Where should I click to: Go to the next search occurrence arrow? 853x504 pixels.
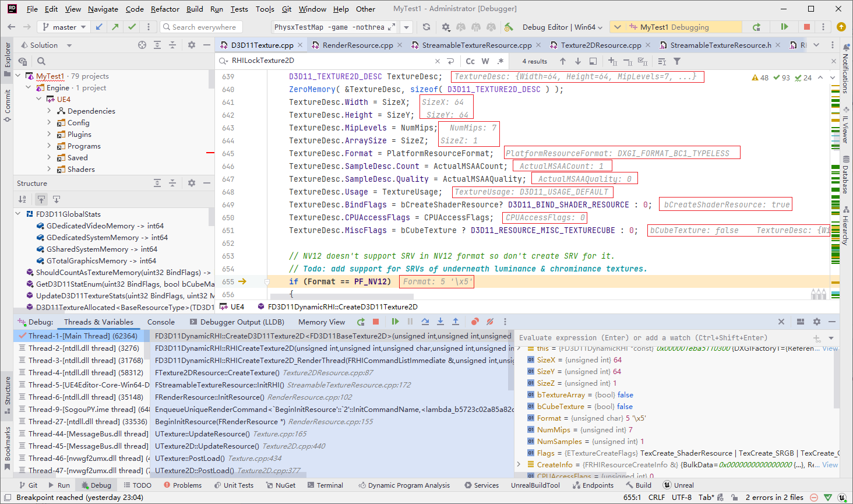pos(578,61)
